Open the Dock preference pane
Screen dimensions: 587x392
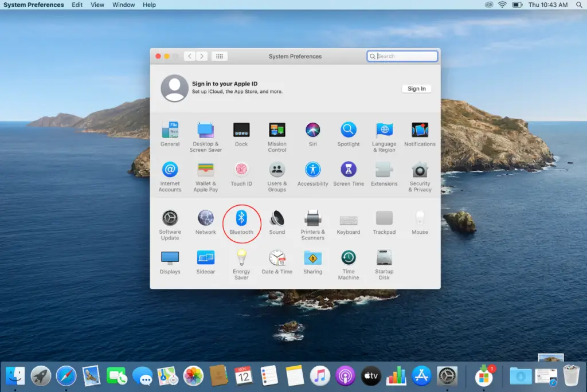pos(241,135)
